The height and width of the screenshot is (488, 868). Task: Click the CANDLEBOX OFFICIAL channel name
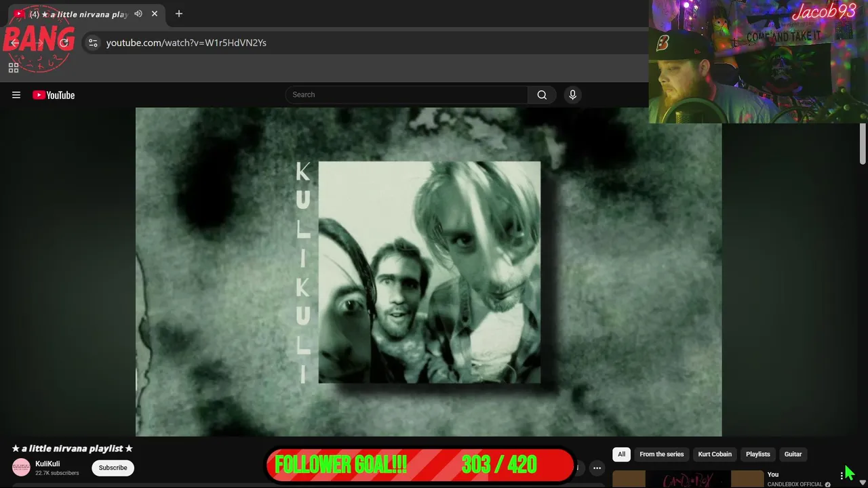pyautogui.click(x=795, y=484)
